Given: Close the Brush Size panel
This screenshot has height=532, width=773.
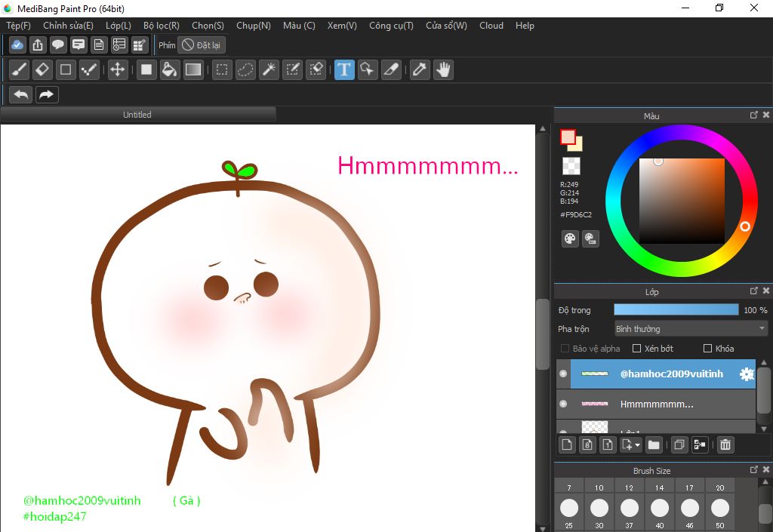Looking at the screenshot, I should click(765, 469).
